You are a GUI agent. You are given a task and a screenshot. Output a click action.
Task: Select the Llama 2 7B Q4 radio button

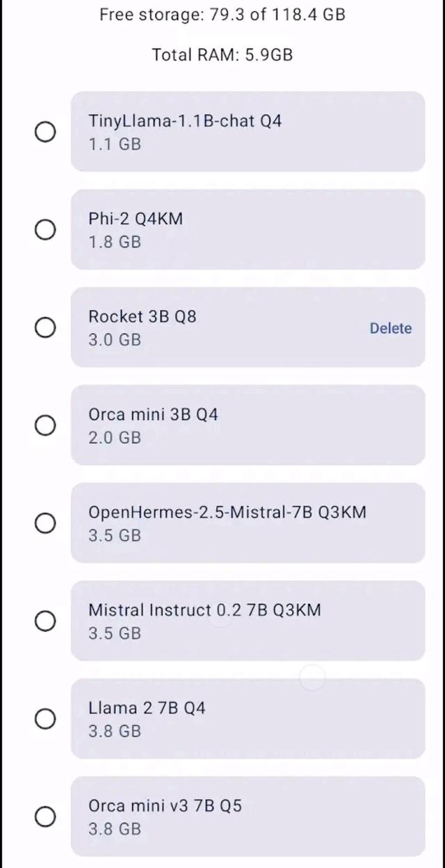tap(45, 719)
